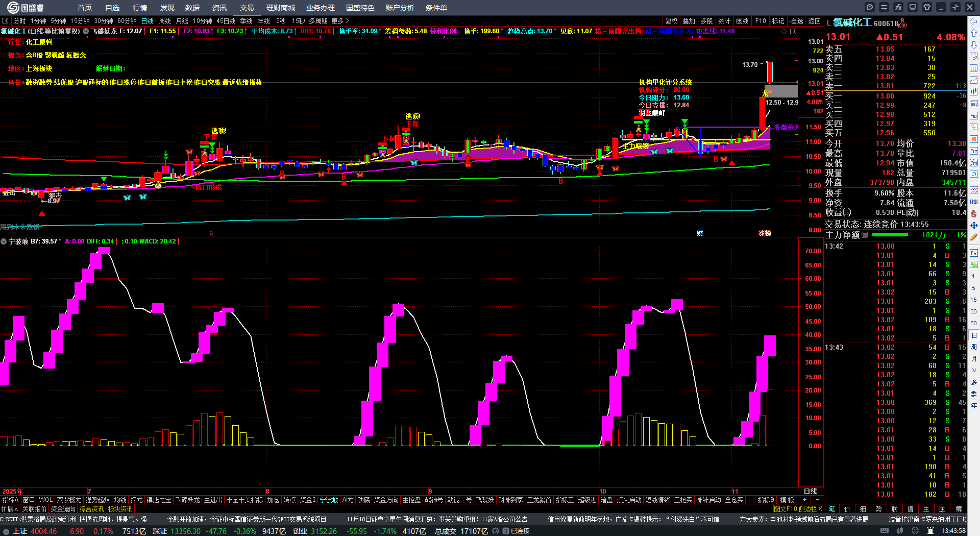This screenshot has height=536, width=980.
Task: Open the 指标A indicator group
Action: pos(10,500)
